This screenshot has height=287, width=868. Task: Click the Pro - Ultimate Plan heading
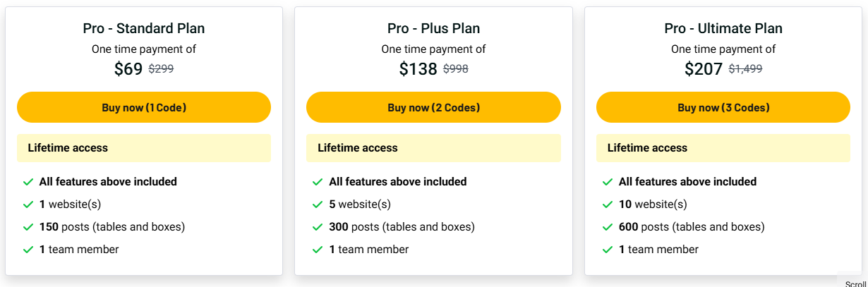(723, 29)
